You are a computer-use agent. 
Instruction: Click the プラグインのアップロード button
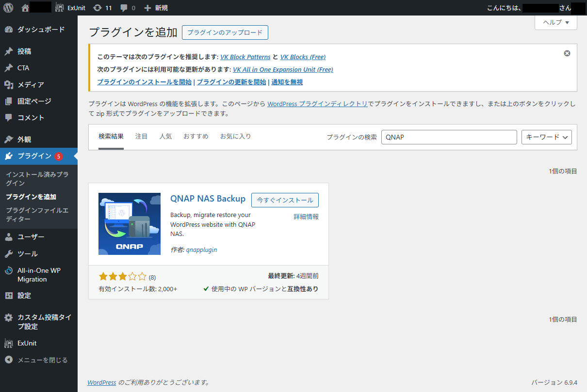pos(225,32)
